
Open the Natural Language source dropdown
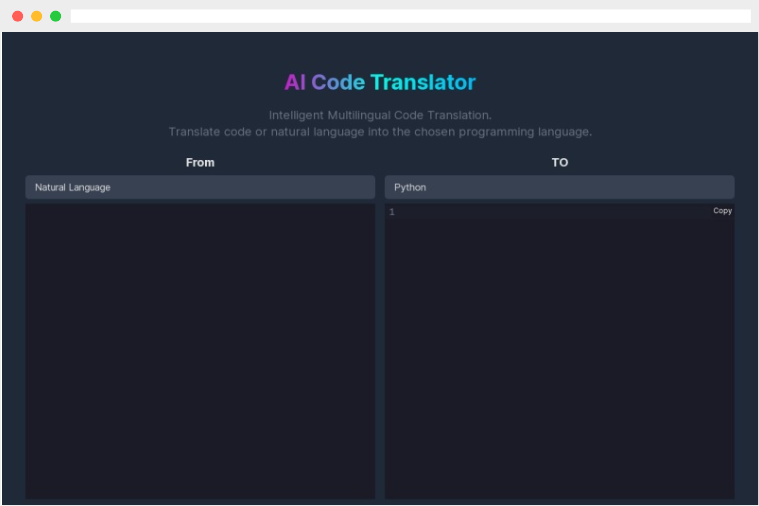200,187
